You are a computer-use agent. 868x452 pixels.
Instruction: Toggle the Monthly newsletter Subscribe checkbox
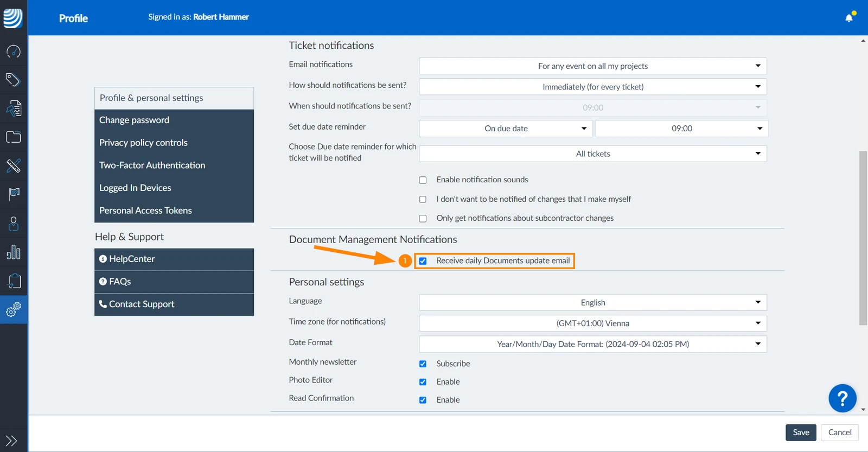[423, 364]
